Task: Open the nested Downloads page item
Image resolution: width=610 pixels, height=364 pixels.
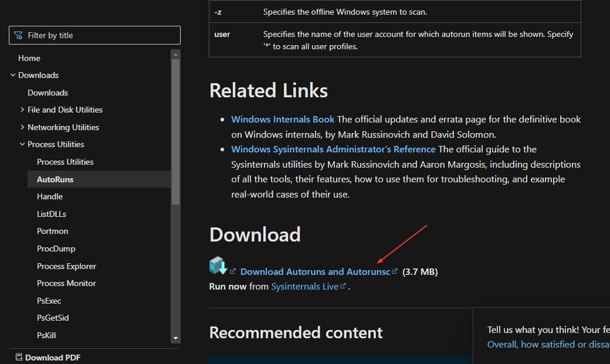Action: (48, 93)
